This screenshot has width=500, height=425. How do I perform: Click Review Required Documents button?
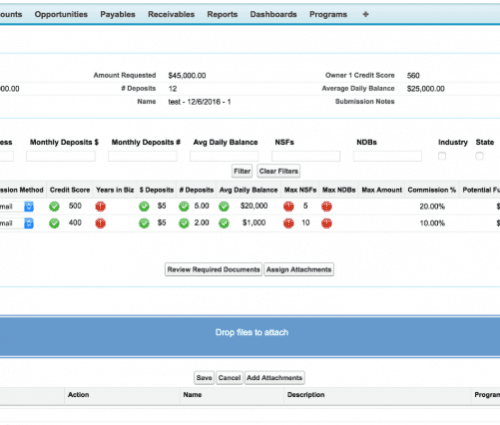pyautogui.click(x=213, y=269)
